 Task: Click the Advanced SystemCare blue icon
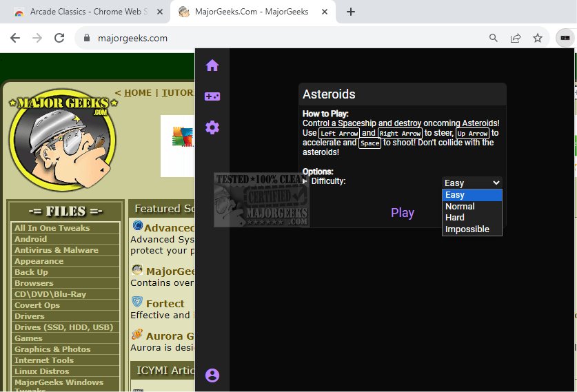coord(138,225)
